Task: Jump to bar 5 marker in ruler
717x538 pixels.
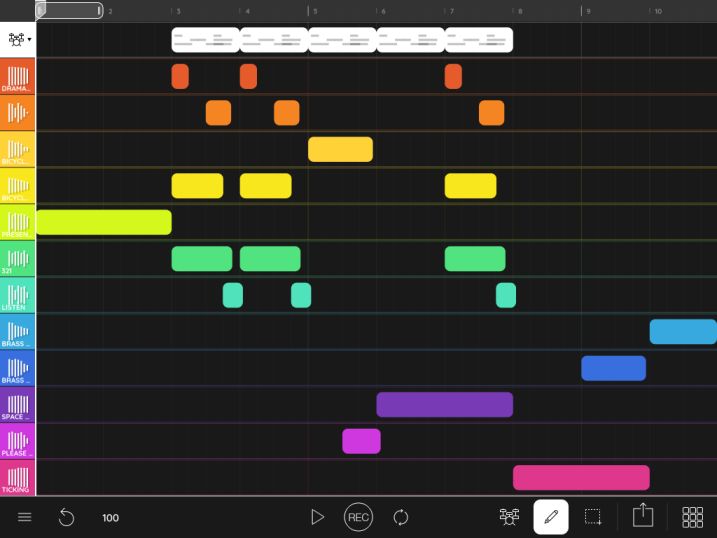Action: (x=315, y=11)
